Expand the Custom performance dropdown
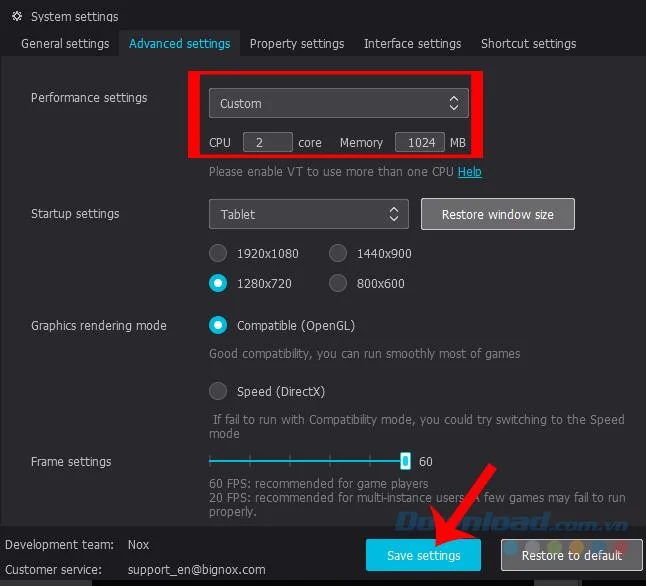Viewport: 646px width, 586px height. point(339,103)
